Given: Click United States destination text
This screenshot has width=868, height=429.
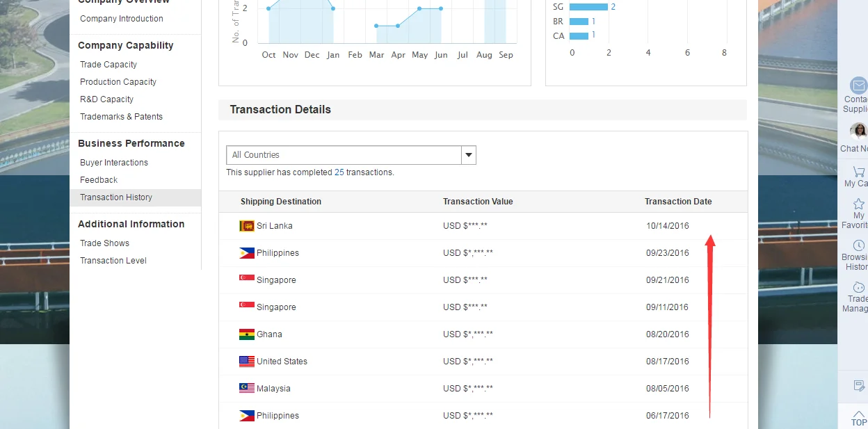Looking at the screenshot, I should [x=282, y=362].
